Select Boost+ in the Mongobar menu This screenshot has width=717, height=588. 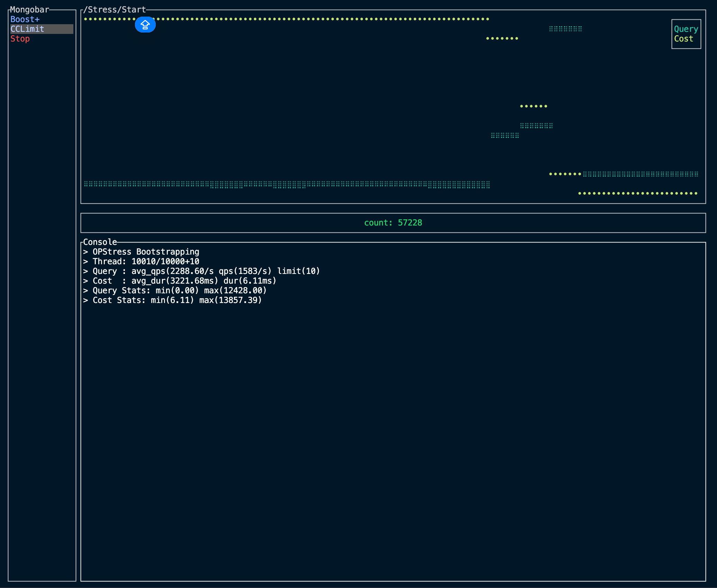[x=25, y=19]
